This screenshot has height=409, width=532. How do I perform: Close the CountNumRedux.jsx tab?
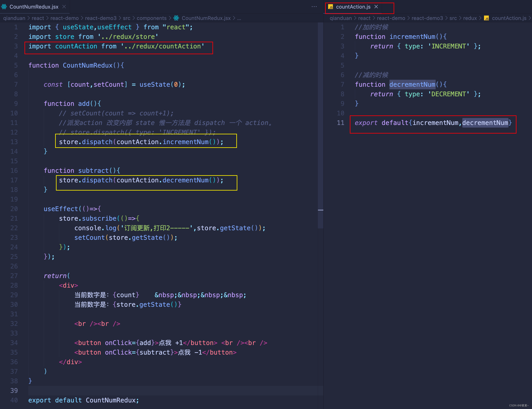[64, 7]
